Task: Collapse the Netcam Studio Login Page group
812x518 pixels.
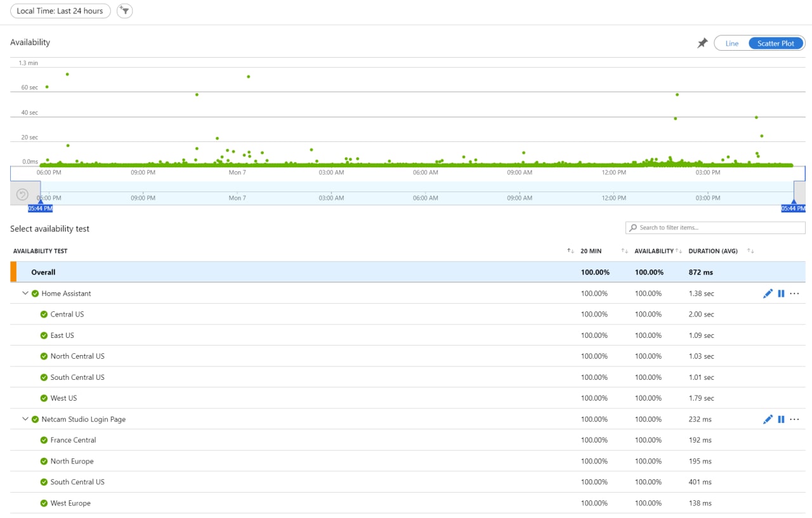Action: 25,419
